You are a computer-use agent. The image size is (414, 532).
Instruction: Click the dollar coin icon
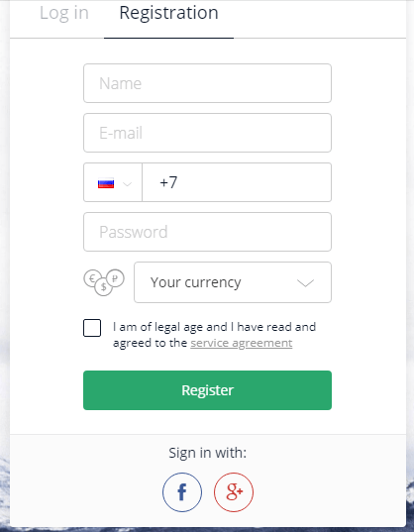click(x=103, y=287)
